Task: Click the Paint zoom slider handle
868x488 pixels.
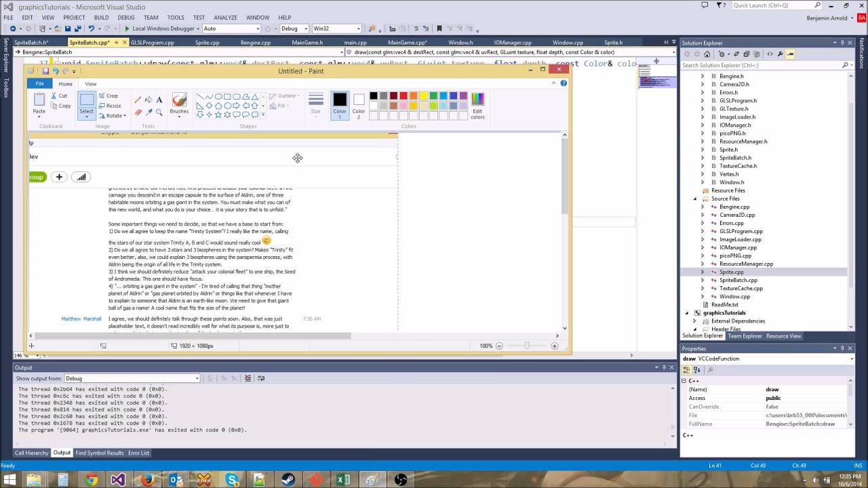Action: point(526,346)
